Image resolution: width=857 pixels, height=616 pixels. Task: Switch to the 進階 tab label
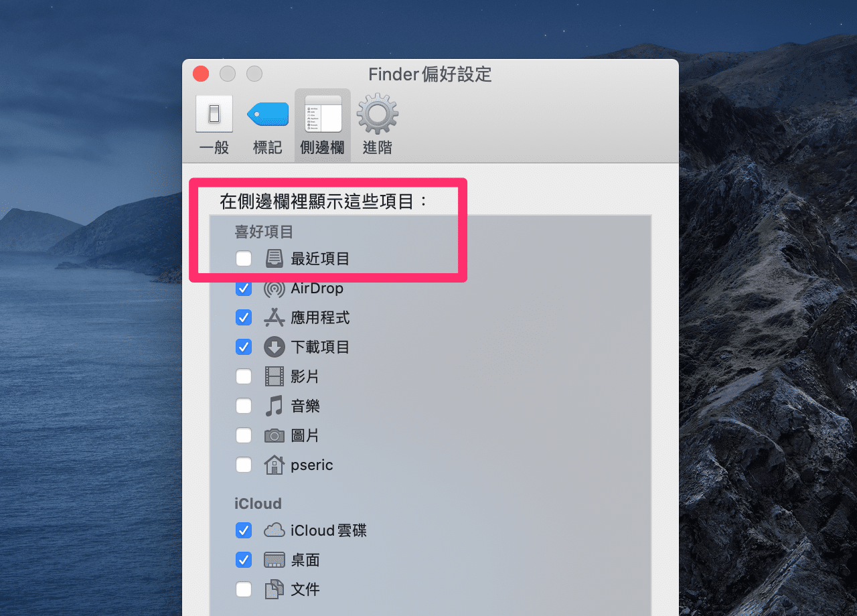point(378,148)
